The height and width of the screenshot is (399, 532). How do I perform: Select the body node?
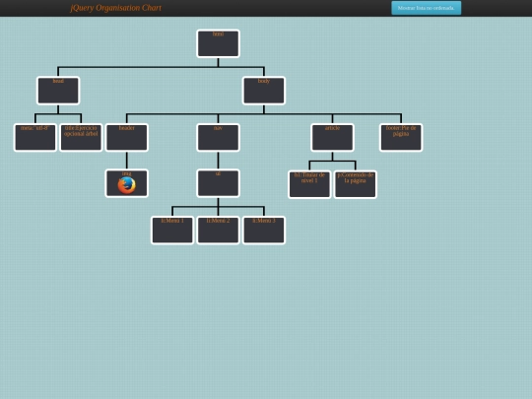(x=264, y=91)
